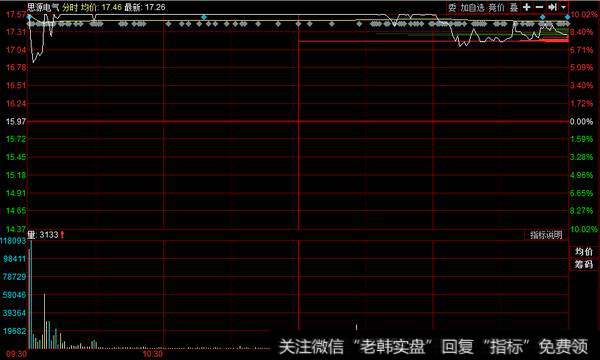Click the 思源电气 stock name
This screenshot has width=600, height=360.
43,7
